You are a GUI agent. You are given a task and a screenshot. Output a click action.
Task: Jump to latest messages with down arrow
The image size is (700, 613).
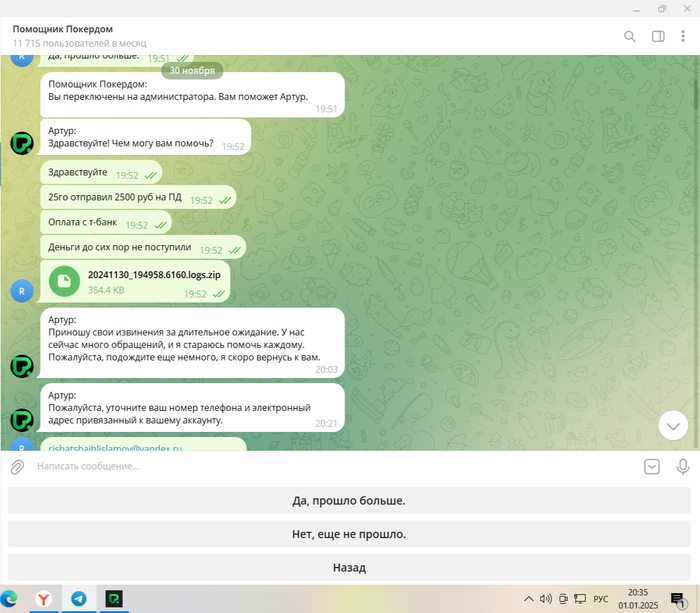click(x=673, y=426)
